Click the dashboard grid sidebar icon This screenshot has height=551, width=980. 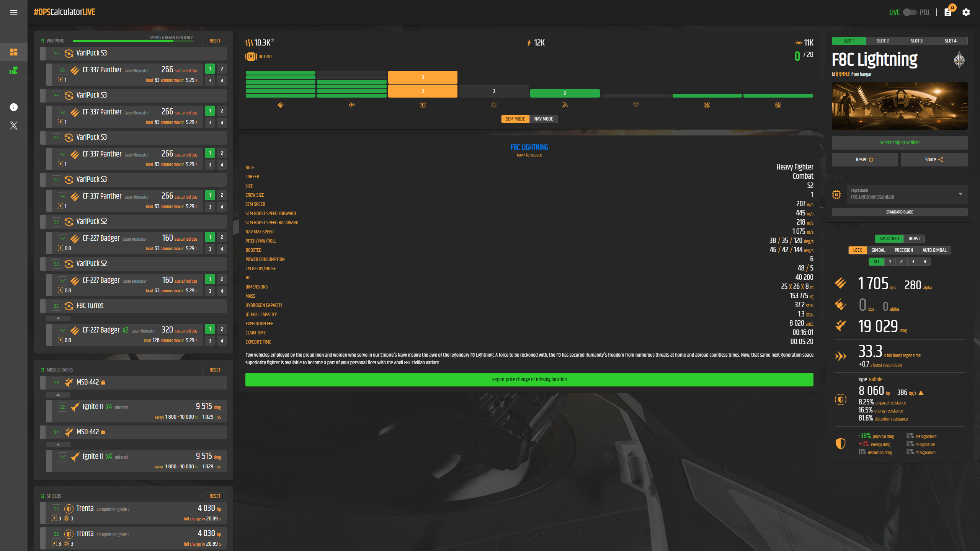[14, 52]
